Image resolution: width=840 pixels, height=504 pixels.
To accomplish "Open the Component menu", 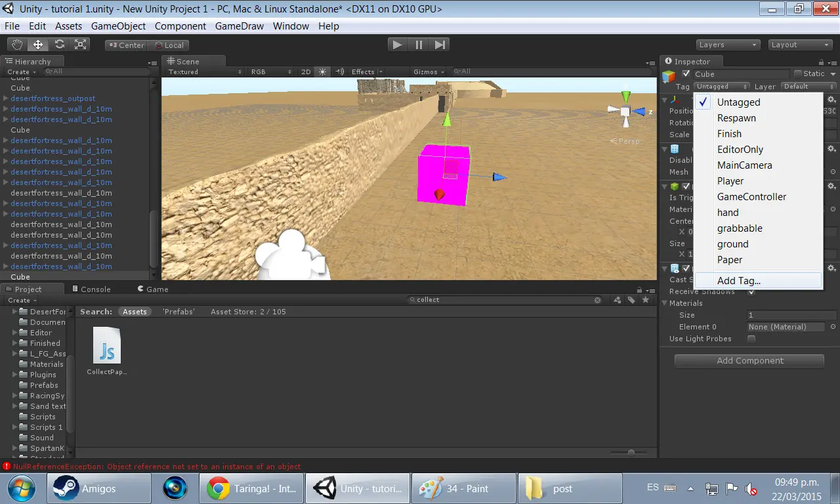I will (x=180, y=26).
